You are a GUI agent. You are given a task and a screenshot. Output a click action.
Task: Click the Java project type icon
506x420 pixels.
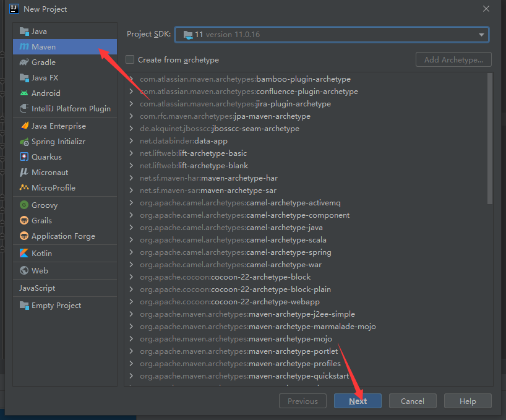pos(24,32)
